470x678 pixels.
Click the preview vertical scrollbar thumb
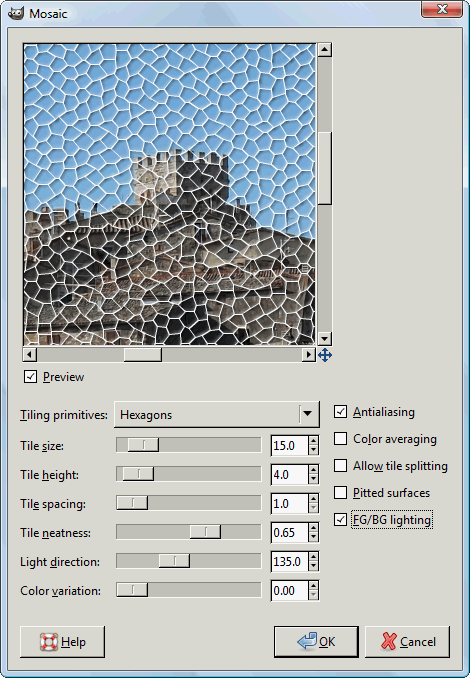(324, 168)
